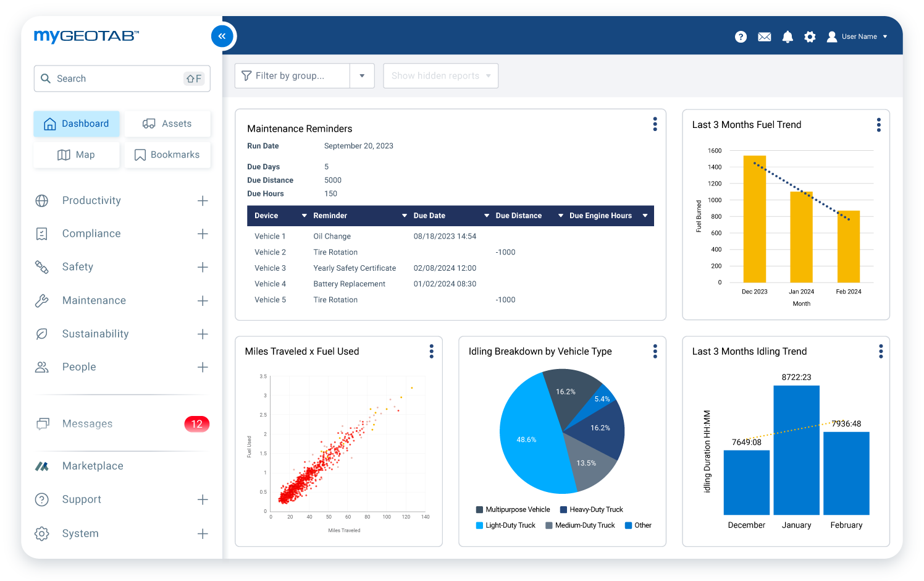Viewport: 924px width, 581px height.
Task: Open the User Name account dropdown
Action: click(858, 37)
